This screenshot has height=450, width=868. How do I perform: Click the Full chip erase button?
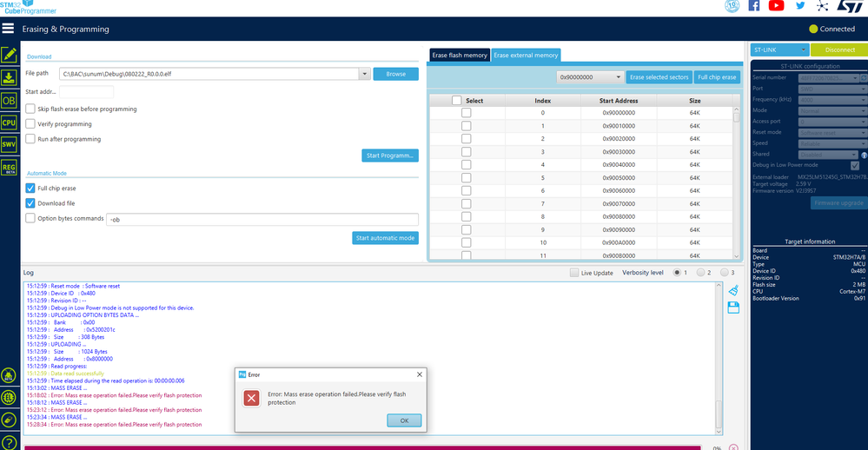(x=717, y=77)
